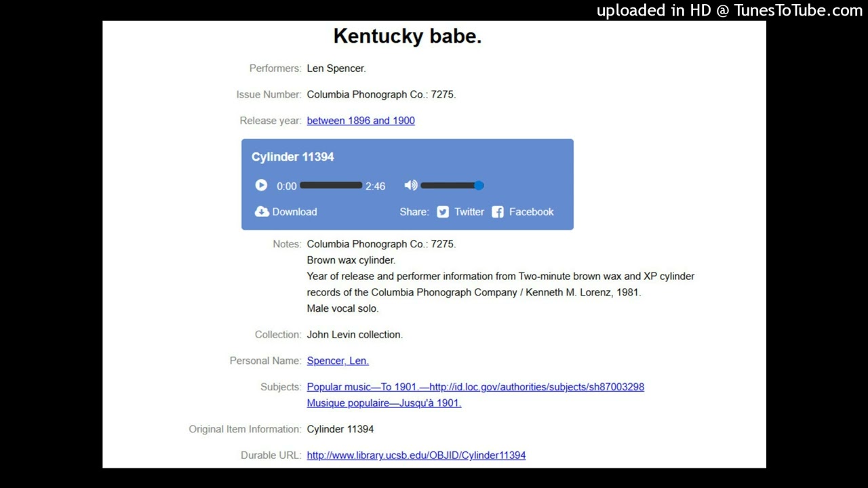The height and width of the screenshot is (488, 868).
Task: Click the 'Cylinder 11394' player heading
Action: click(x=293, y=157)
